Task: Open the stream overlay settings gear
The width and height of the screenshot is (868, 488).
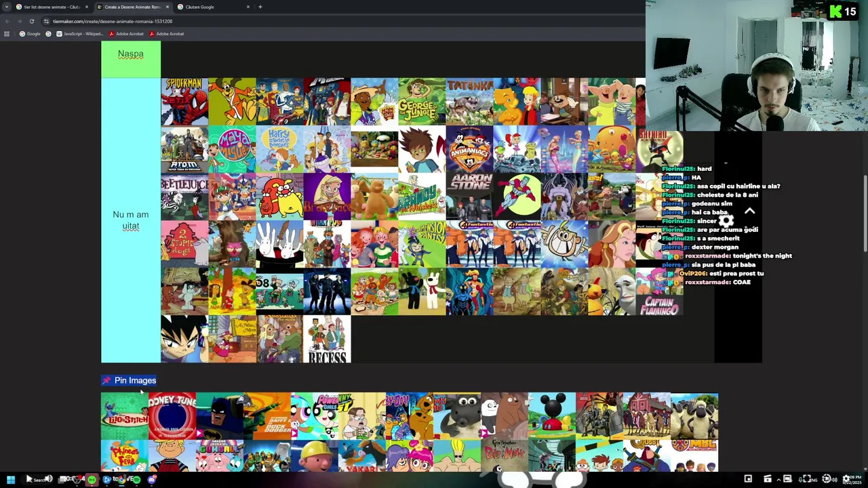Action: [x=726, y=220]
